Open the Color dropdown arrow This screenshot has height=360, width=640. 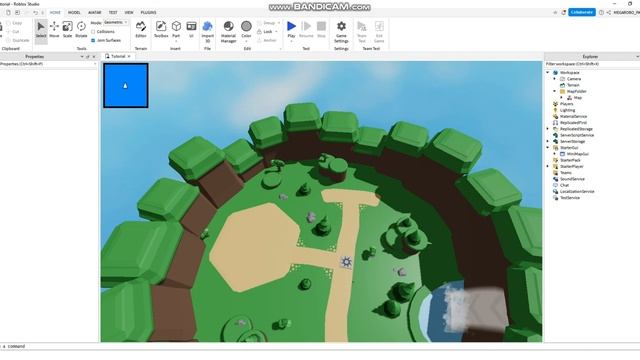pos(246,41)
